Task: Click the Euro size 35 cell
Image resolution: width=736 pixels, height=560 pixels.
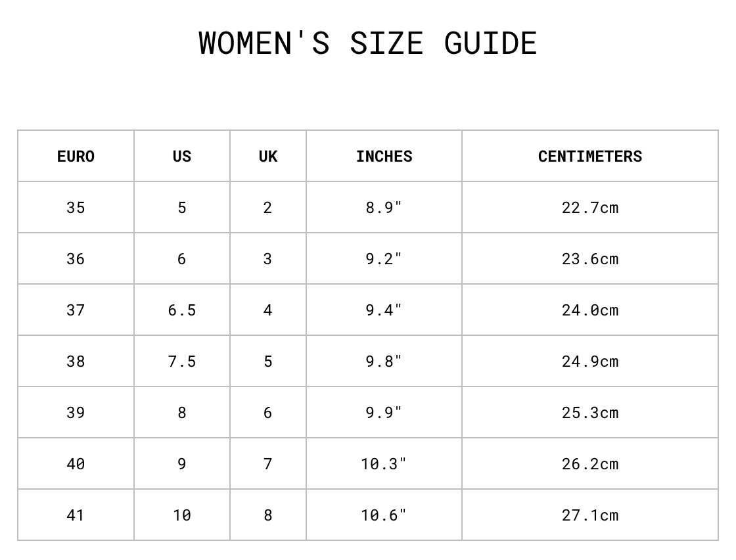Action: 76,208
